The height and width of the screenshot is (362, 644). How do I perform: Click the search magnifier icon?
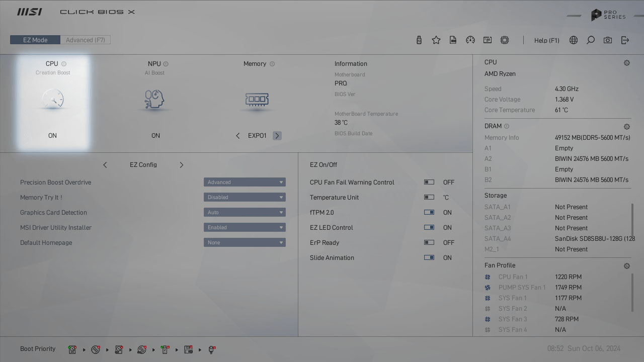pyautogui.click(x=591, y=40)
